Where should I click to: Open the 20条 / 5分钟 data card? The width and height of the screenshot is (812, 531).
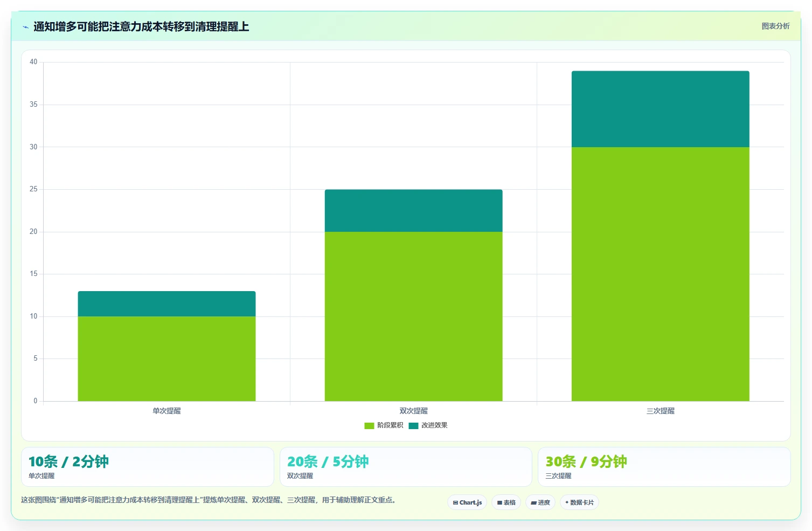coord(406,467)
